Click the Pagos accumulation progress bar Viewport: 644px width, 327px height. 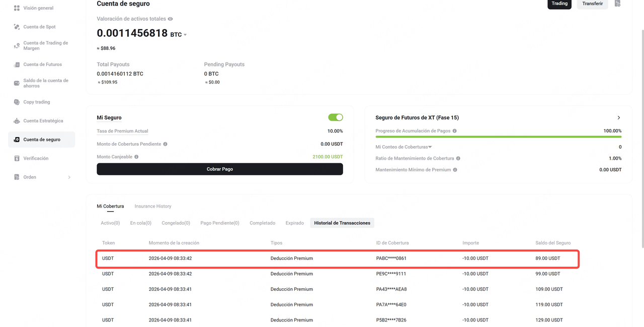(499, 137)
